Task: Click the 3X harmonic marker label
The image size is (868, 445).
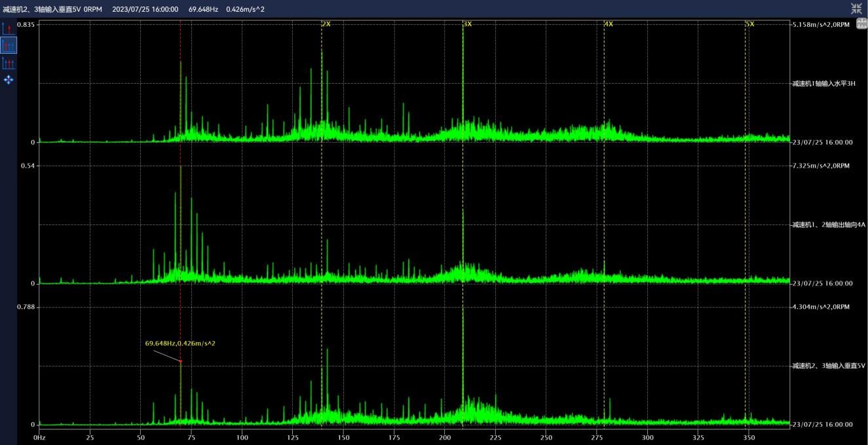Action: tap(467, 24)
